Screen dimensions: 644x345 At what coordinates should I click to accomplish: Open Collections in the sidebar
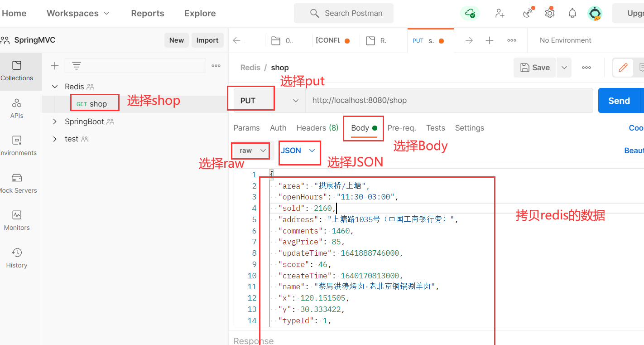click(x=17, y=71)
